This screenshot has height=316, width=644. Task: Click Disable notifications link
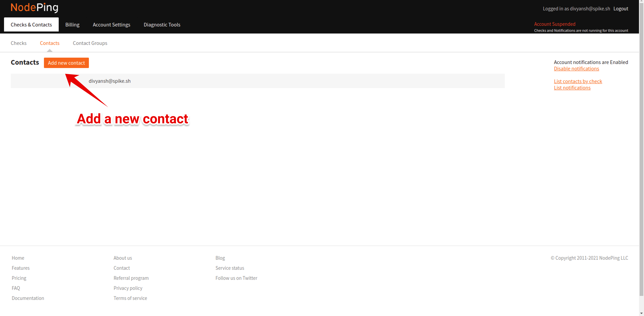[576, 69]
